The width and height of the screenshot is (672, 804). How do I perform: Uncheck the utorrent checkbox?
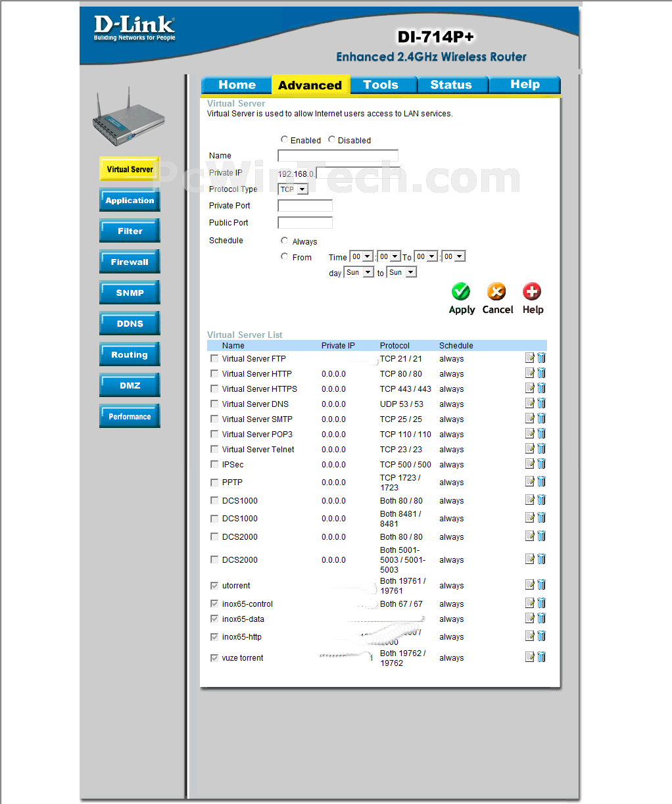click(x=214, y=585)
